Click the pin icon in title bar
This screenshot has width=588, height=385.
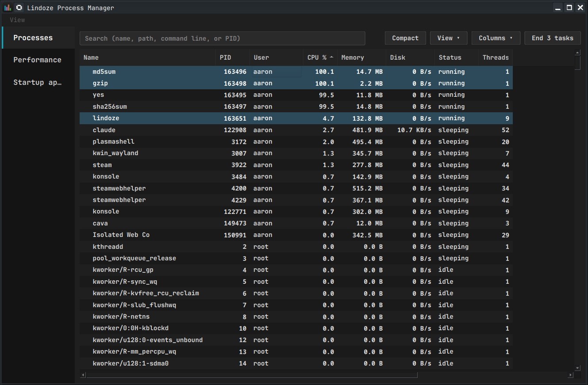point(19,8)
